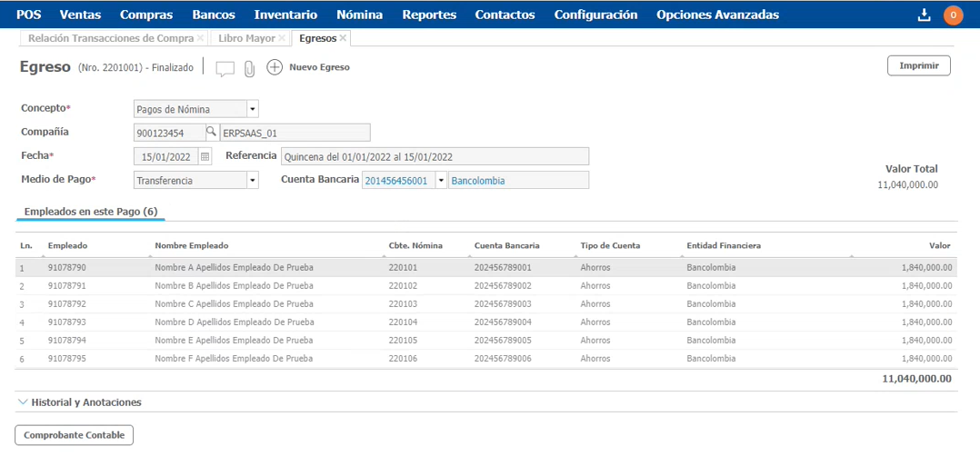The width and height of the screenshot is (980, 456).
Task: Close the Libro Mayor tab
Action: (x=282, y=38)
